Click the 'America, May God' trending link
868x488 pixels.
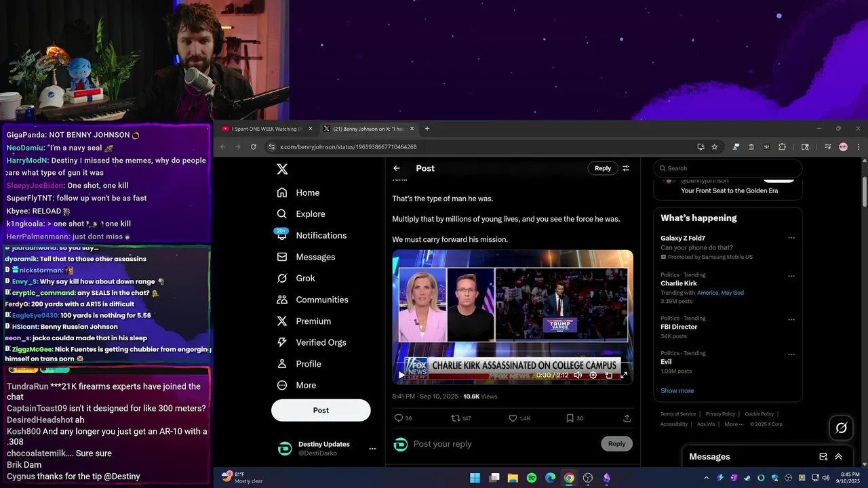coord(720,293)
